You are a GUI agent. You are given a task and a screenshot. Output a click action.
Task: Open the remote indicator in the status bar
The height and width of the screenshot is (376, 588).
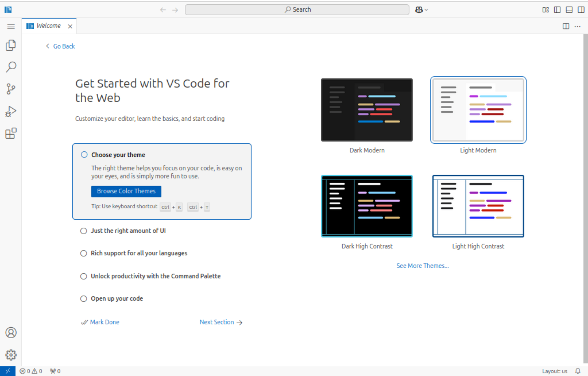(x=8, y=371)
